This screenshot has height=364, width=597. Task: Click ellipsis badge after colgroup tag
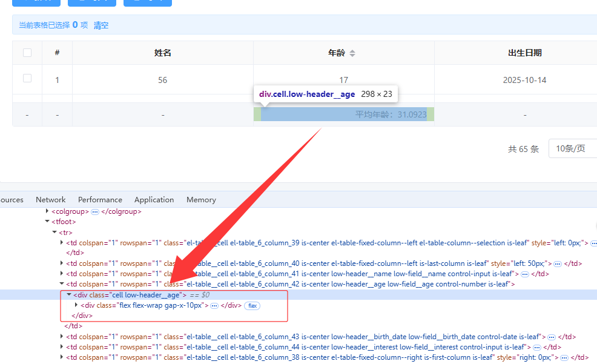pos(95,212)
